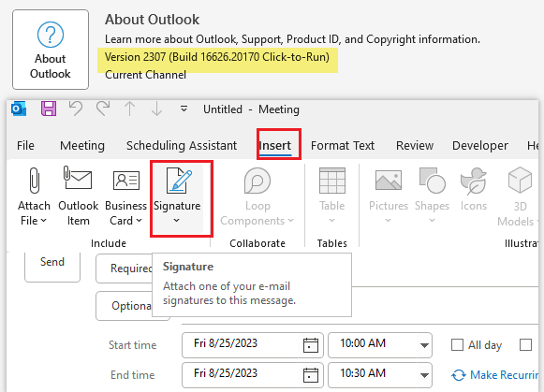
Task: Open the About Outlook button
Action: (51, 50)
